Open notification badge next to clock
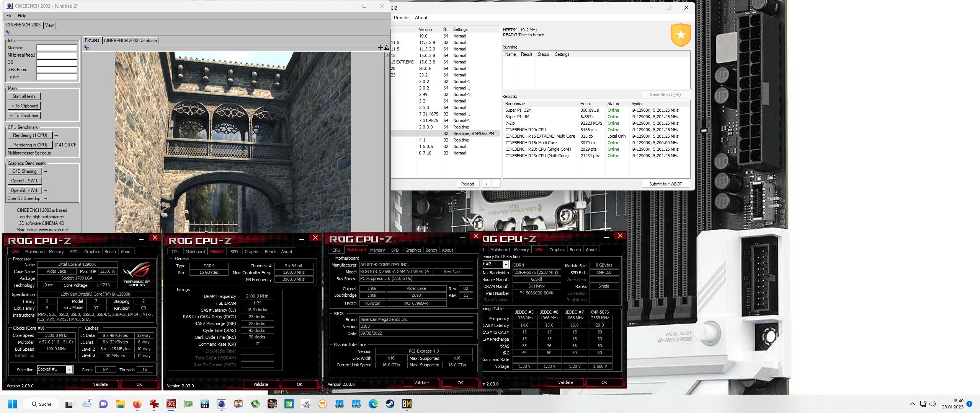This screenshot has width=980, height=413. 969,404
